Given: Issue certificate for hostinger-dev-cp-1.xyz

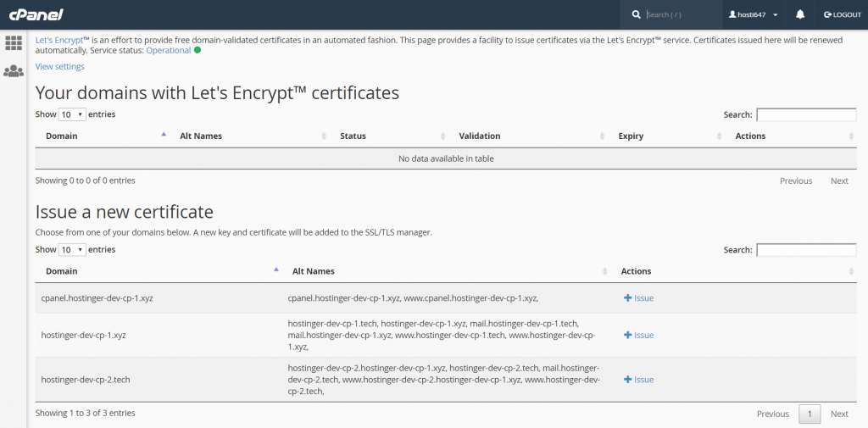Looking at the screenshot, I should tap(638, 336).
